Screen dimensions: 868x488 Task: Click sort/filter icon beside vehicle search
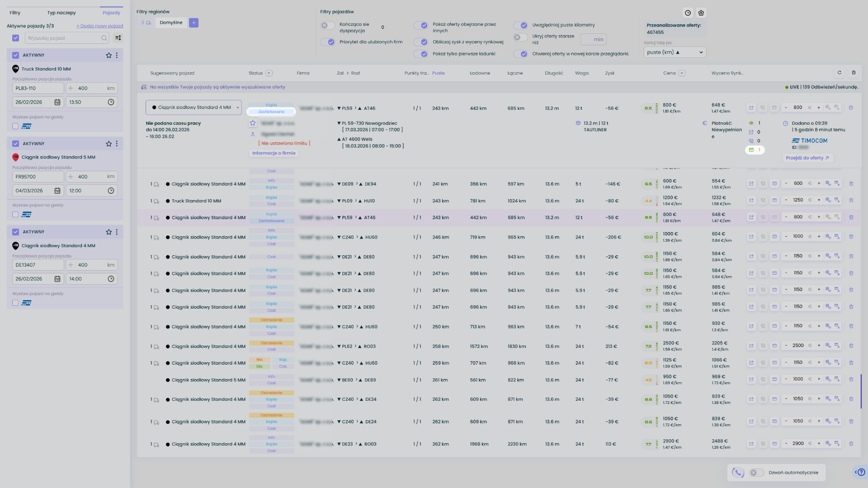(118, 38)
